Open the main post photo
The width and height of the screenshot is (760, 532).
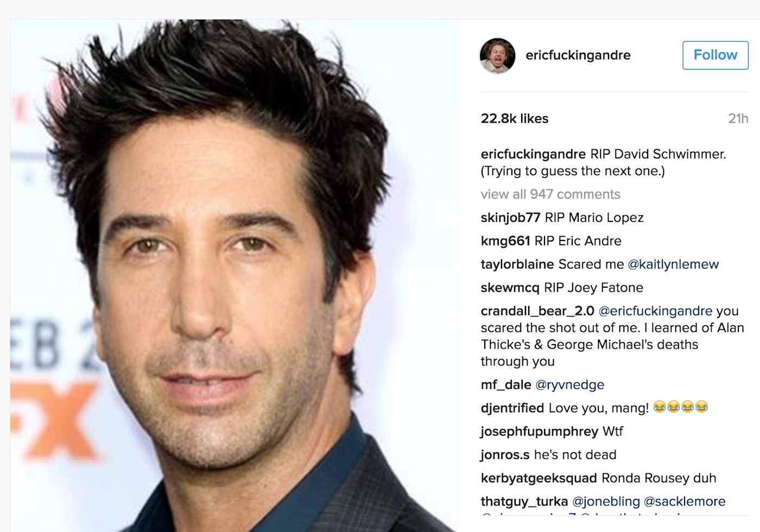click(234, 276)
